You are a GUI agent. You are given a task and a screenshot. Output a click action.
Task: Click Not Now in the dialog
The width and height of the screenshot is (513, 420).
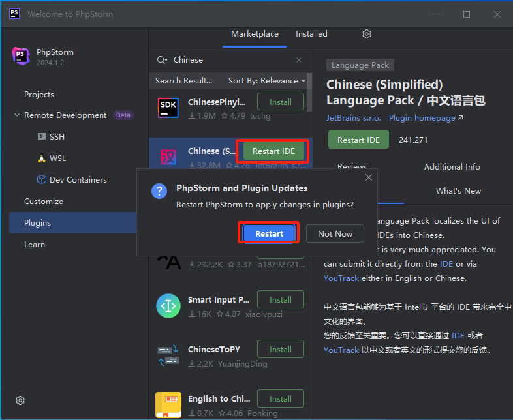coord(335,233)
